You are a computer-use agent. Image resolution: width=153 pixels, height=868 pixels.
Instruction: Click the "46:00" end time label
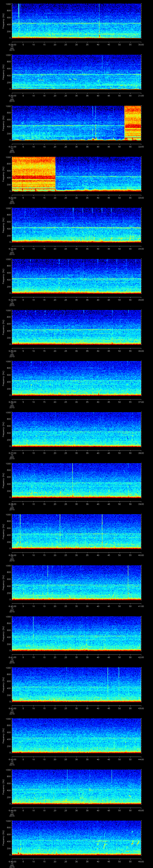pyautogui.click(x=141, y=861)
